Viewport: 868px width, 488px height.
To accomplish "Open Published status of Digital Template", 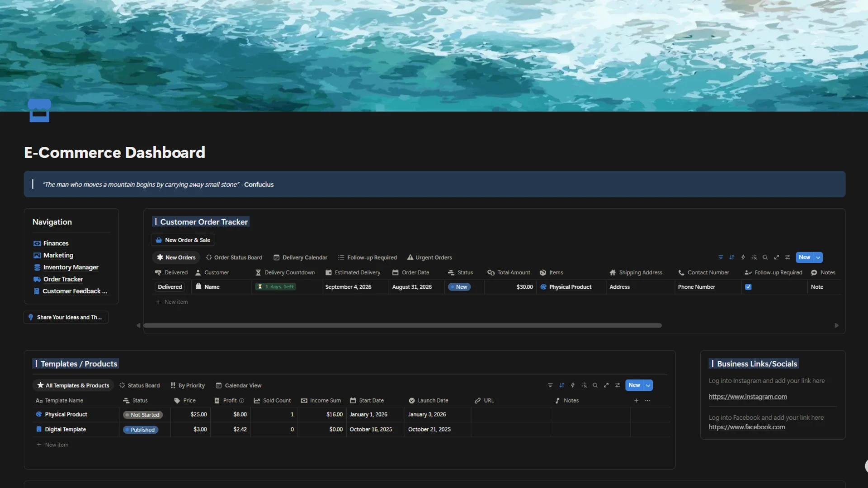I will click(141, 429).
